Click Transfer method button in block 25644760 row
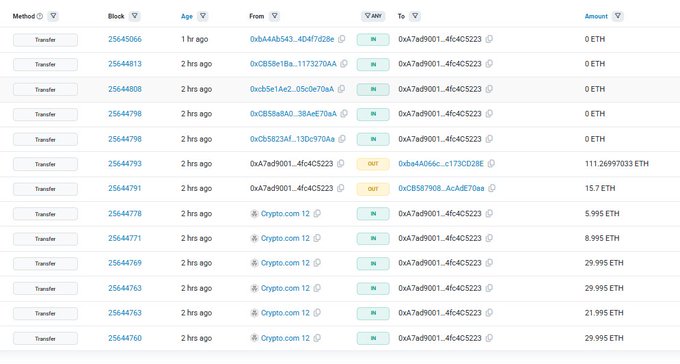 (46, 338)
